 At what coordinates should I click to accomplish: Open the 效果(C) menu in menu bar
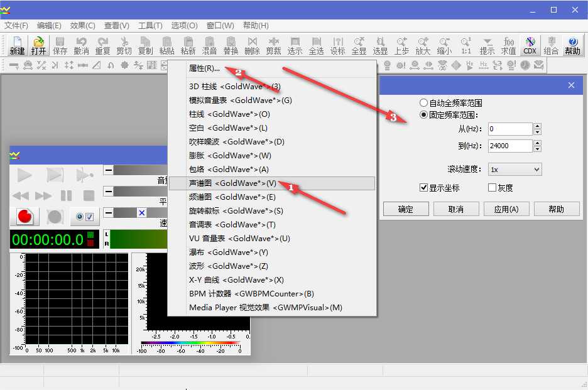pyautogui.click(x=82, y=26)
